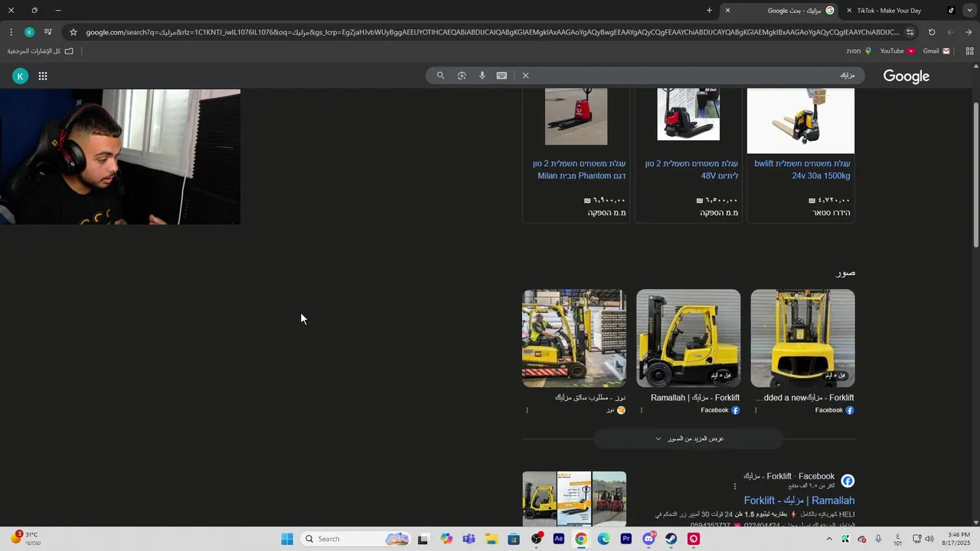The height and width of the screenshot is (551, 980).
Task: Open bwlift 24v 30a 1500kg product link
Action: pyautogui.click(x=802, y=170)
